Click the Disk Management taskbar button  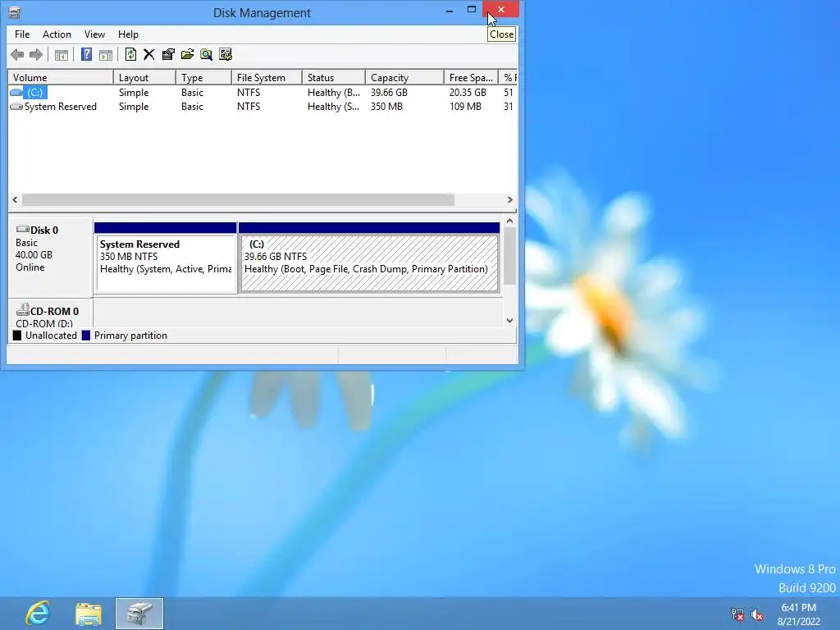[139, 614]
